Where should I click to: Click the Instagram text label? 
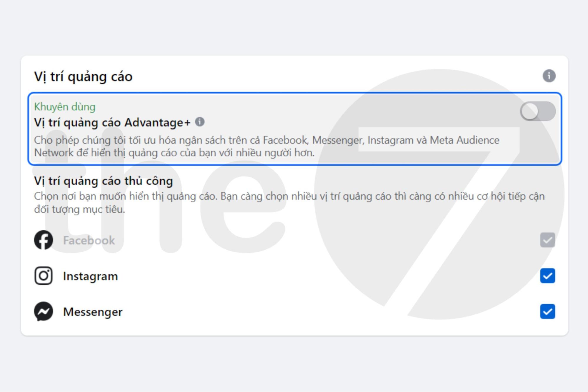(90, 276)
